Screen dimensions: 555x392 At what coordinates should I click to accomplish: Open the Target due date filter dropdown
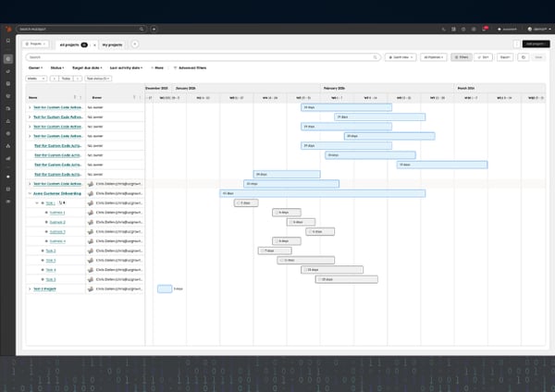tap(87, 67)
